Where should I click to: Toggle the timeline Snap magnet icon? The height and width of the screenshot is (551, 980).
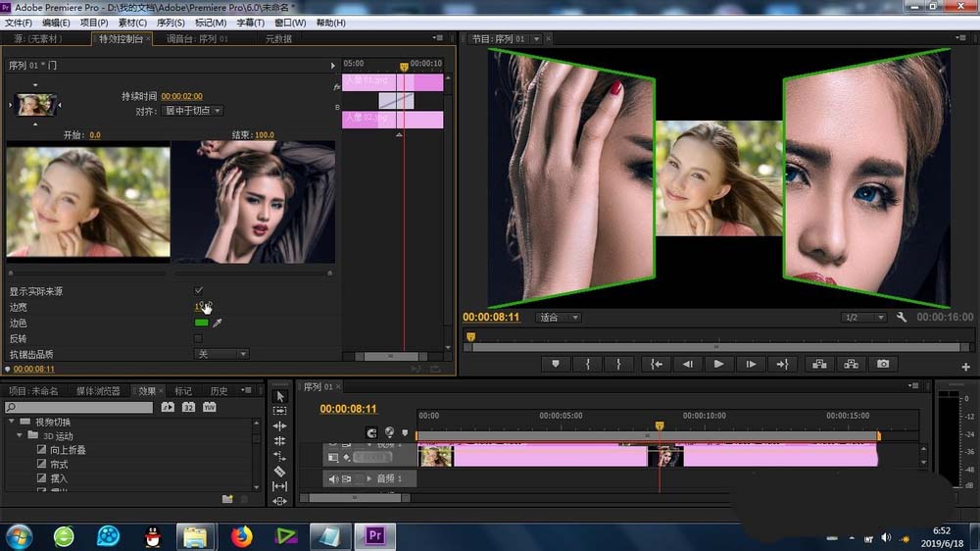coord(371,432)
